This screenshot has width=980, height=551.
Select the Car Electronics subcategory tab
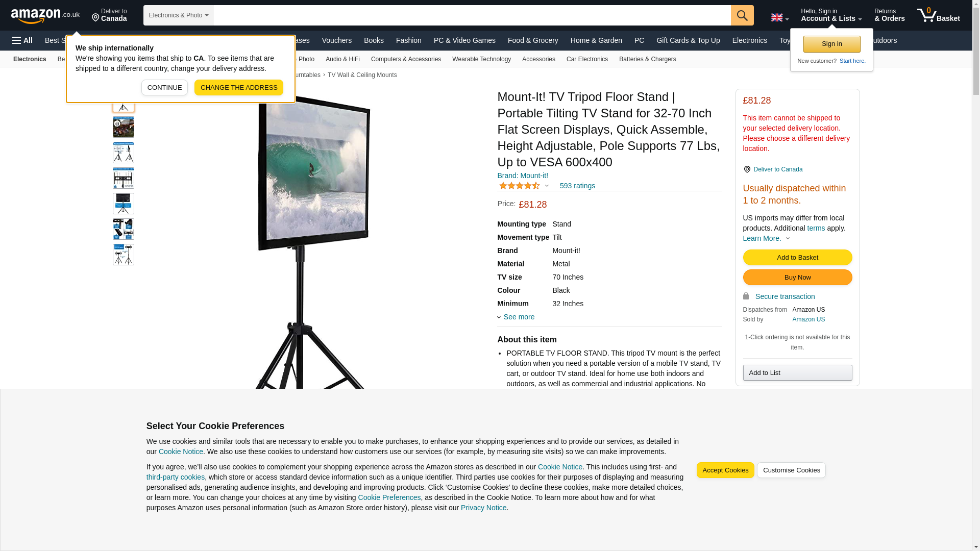coord(587,59)
